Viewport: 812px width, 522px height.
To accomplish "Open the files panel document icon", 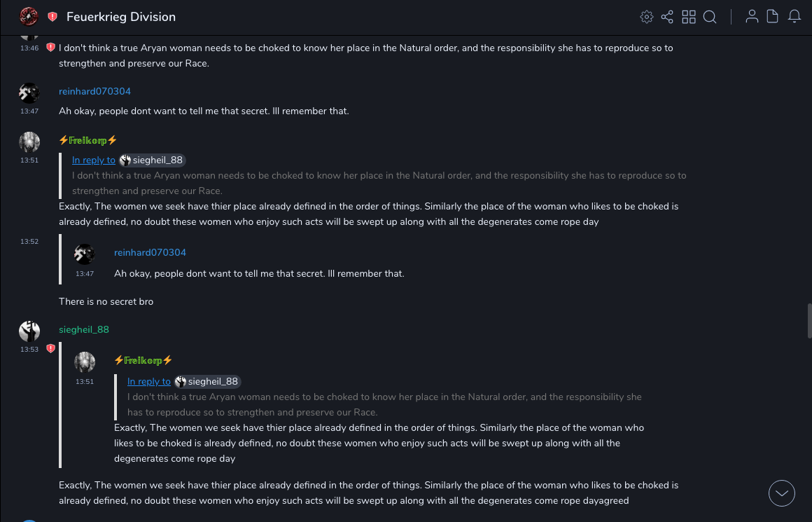I will pyautogui.click(x=772, y=17).
